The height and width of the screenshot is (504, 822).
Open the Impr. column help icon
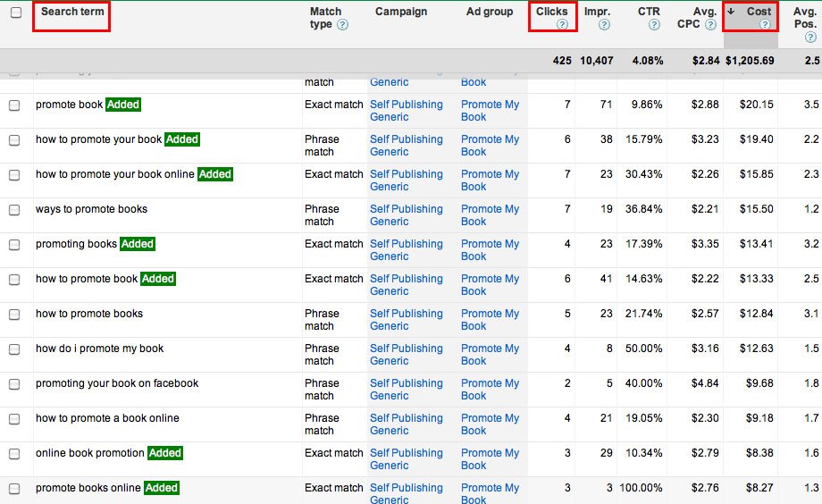tap(604, 25)
